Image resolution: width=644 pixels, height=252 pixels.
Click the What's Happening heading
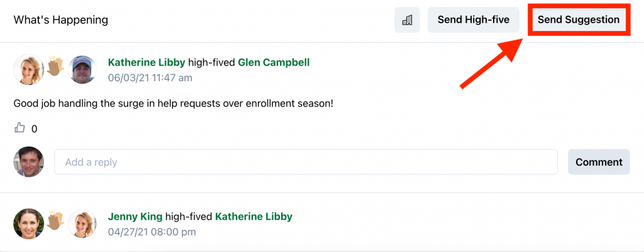pos(61,20)
